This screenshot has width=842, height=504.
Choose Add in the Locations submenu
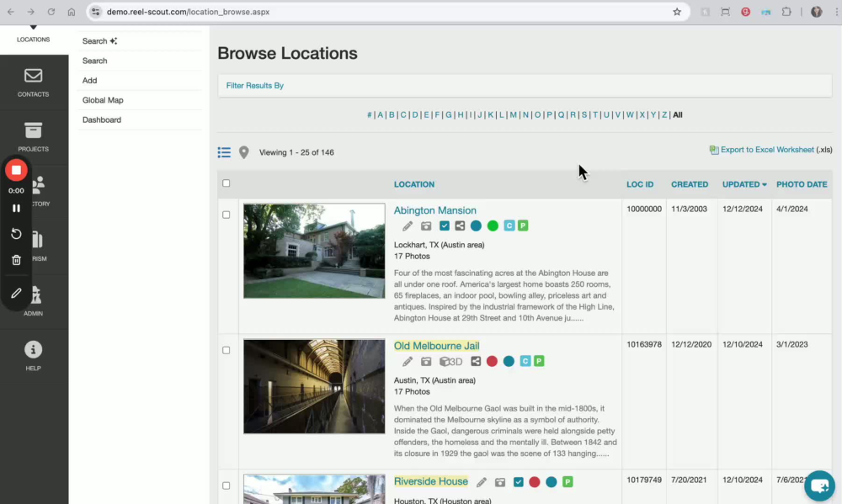(90, 81)
